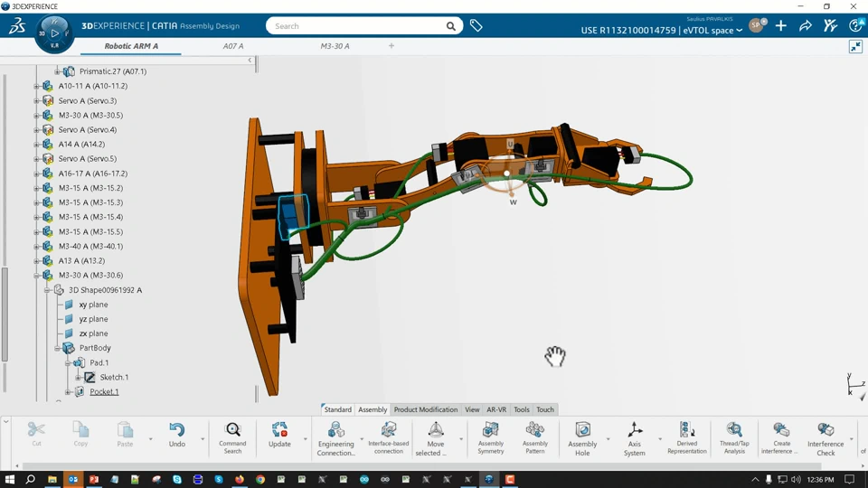Select yz plane in the tree
This screenshot has width=868, height=488.
pos(93,319)
